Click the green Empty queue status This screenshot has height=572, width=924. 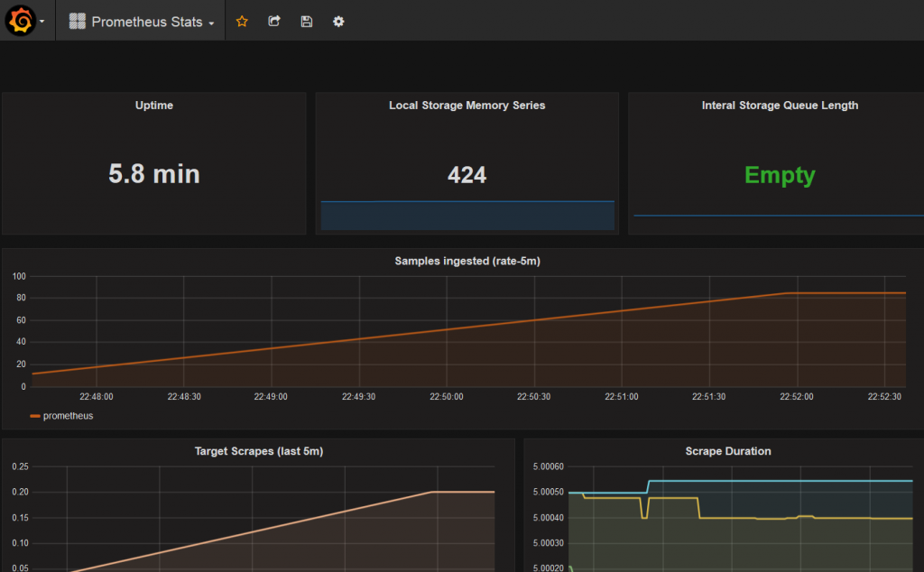tap(780, 175)
